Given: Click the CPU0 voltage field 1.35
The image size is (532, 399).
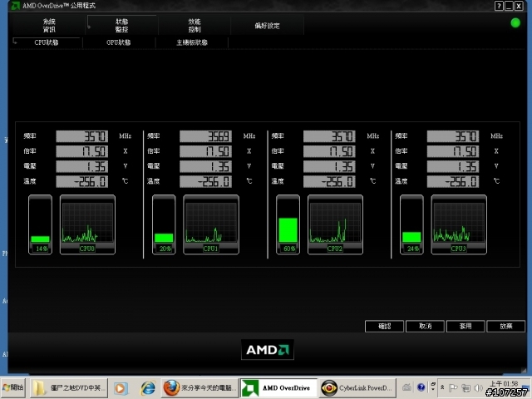Looking at the screenshot, I should pos(82,166).
